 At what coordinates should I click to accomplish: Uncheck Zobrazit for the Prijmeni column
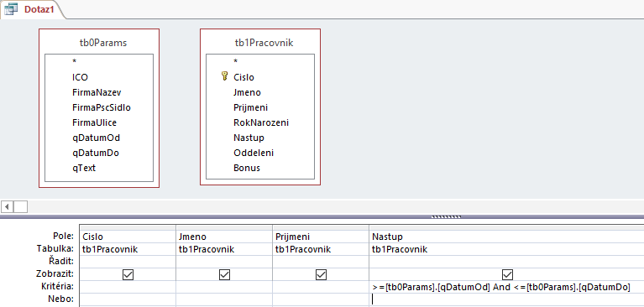tap(322, 274)
